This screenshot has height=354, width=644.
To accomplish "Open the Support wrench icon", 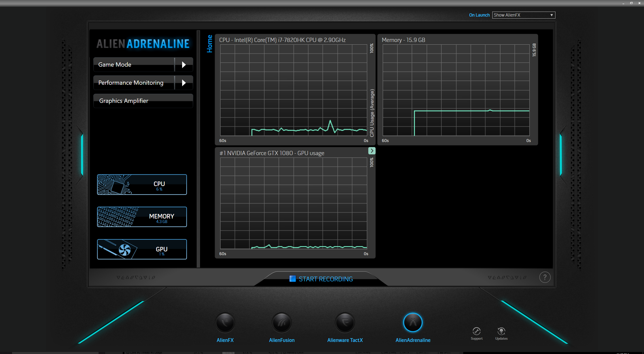I will coord(477,331).
